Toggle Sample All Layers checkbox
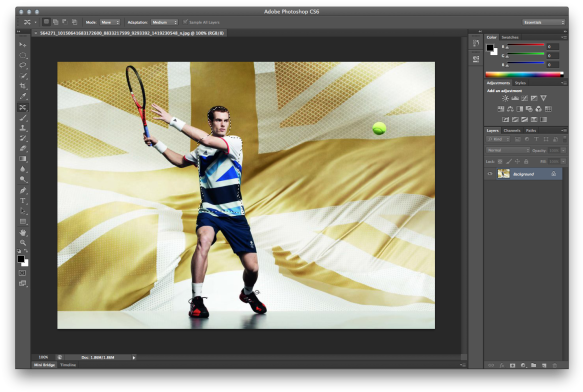583x392 pixels. click(x=185, y=22)
